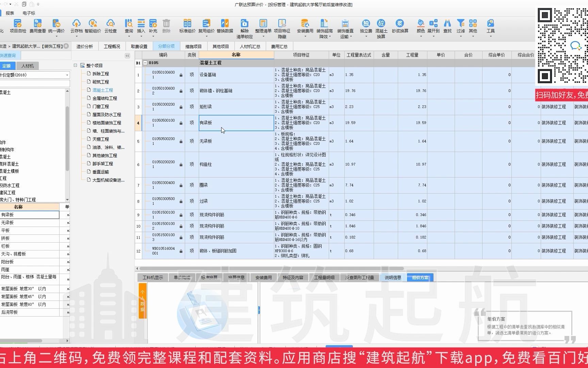Collapse the 0105 混凝土工程 section

pos(145,63)
